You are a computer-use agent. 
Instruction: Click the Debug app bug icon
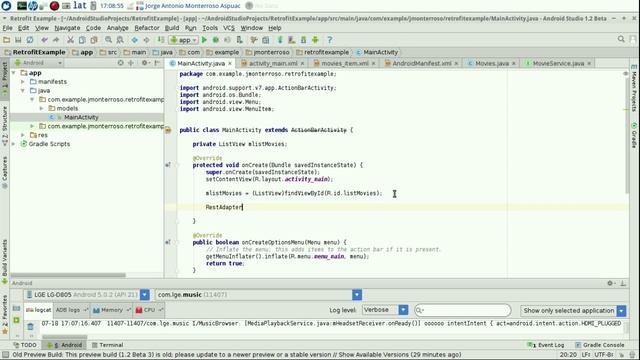[216, 40]
